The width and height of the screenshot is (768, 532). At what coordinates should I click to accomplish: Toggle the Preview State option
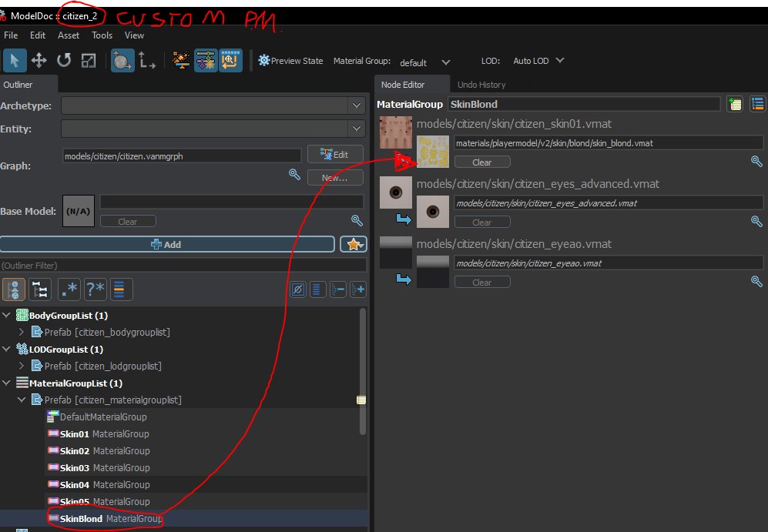pos(290,60)
